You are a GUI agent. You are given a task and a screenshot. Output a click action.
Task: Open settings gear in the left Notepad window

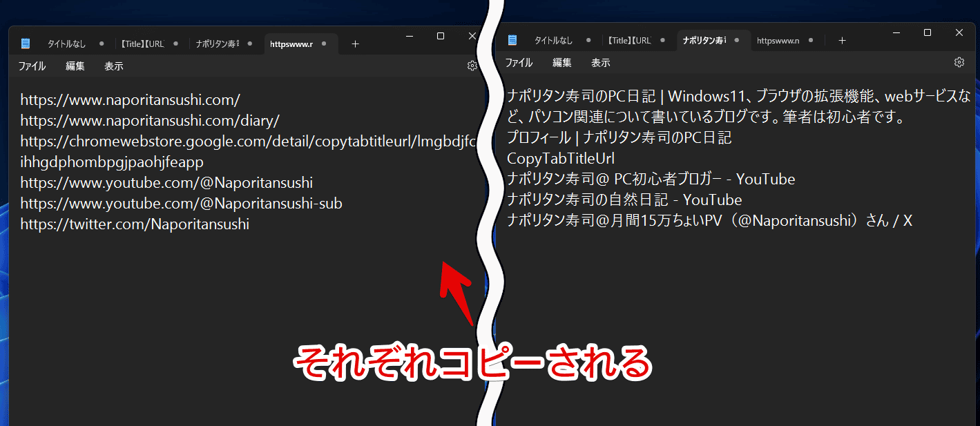pos(472,66)
